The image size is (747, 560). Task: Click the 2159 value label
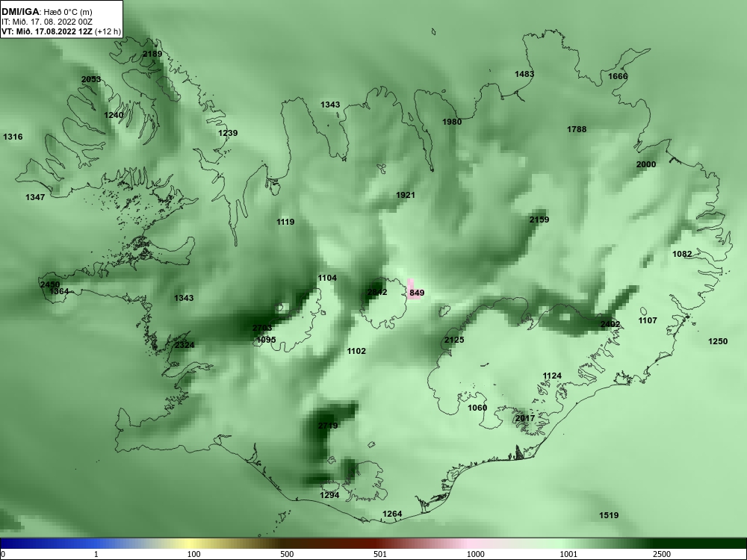(x=539, y=220)
